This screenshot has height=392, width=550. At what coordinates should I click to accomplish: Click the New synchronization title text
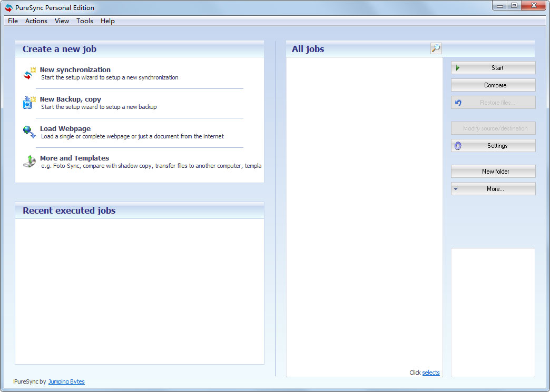pos(75,69)
